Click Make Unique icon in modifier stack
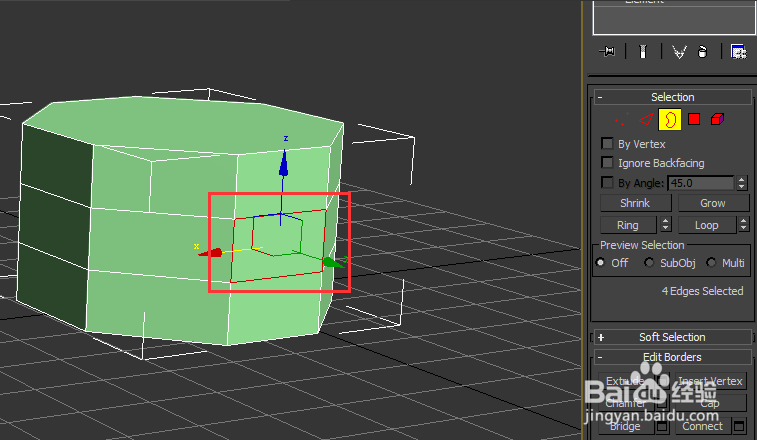This screenshot has height=440, width=757. pyautogui.click(x=679, y=52)
